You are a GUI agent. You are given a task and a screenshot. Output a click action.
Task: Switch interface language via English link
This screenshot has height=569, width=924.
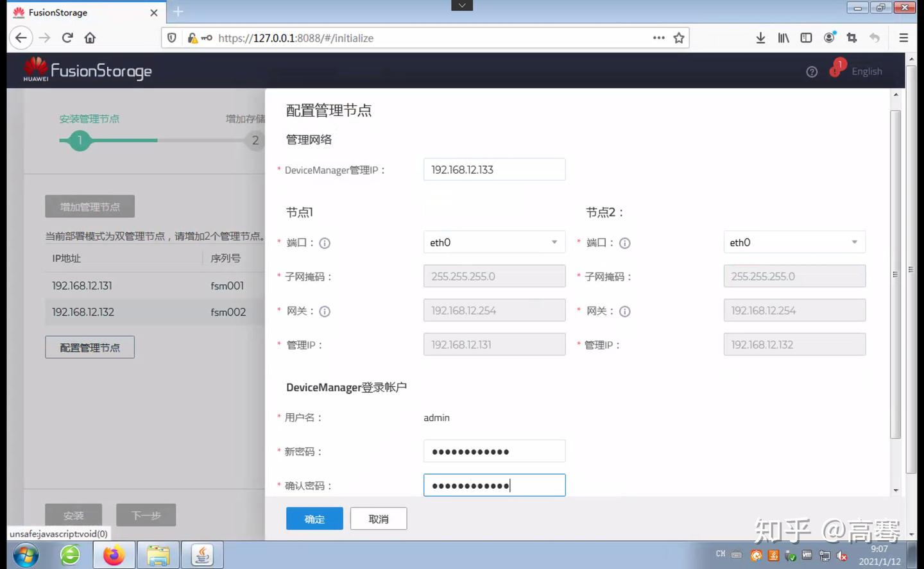point(866,71)
